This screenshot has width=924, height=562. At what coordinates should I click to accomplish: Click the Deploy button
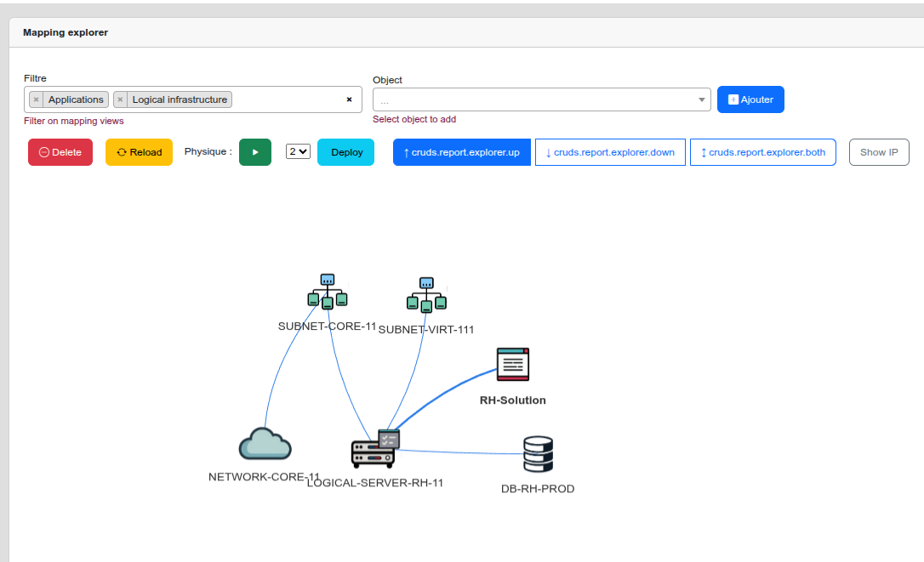pyautogui.click(x=345, y=152)
